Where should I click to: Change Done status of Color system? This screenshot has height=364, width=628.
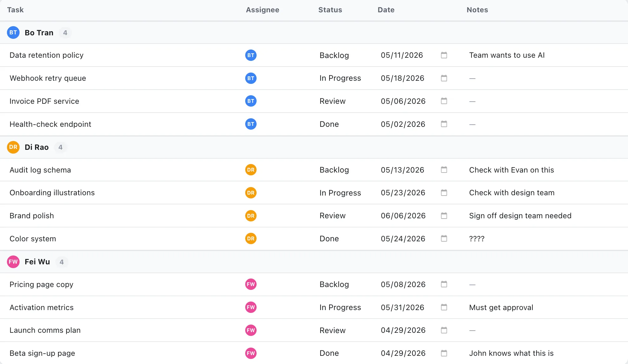pos(329,238)
